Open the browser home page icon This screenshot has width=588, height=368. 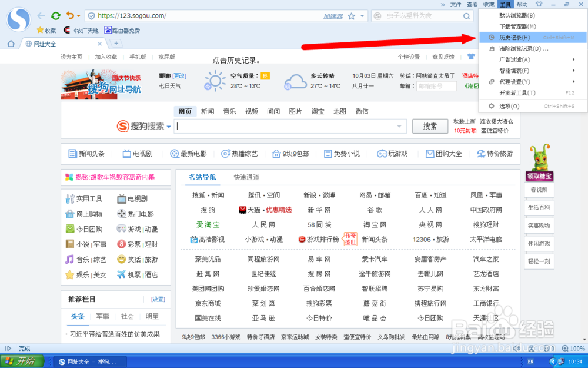10,44
